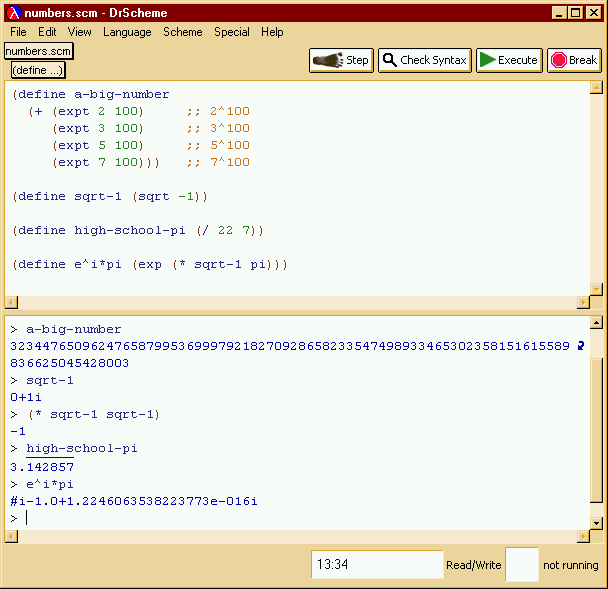608x589 pixels.
Task: Click the Read/Write status label
Action: (x=474, y=565)
